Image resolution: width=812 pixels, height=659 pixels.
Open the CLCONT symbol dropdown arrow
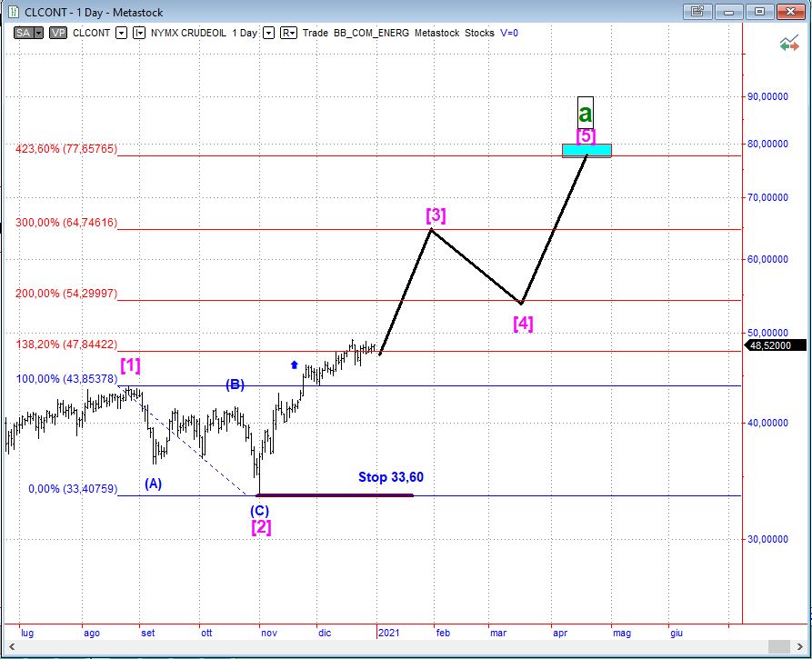tap(121, 33)
